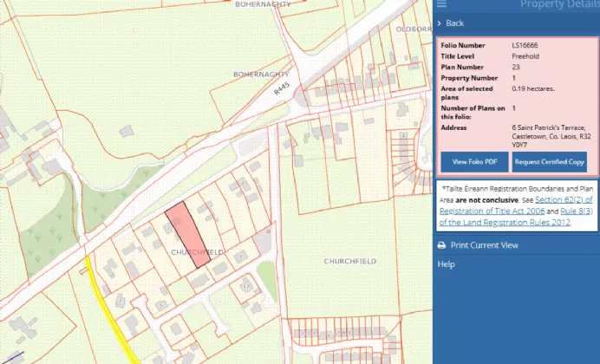Click the printer icon
Viewport: 600px width, 364px height.
pos(441,245)
